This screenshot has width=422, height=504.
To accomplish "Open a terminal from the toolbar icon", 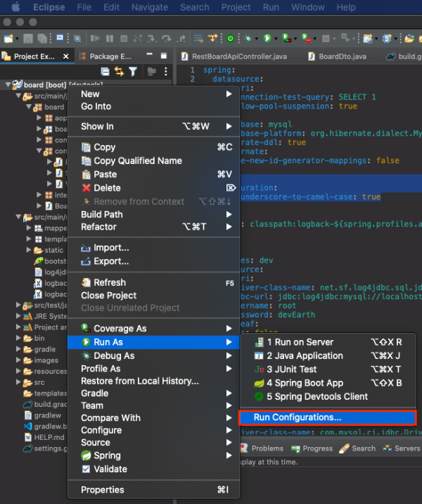I will tap(60, 38).
